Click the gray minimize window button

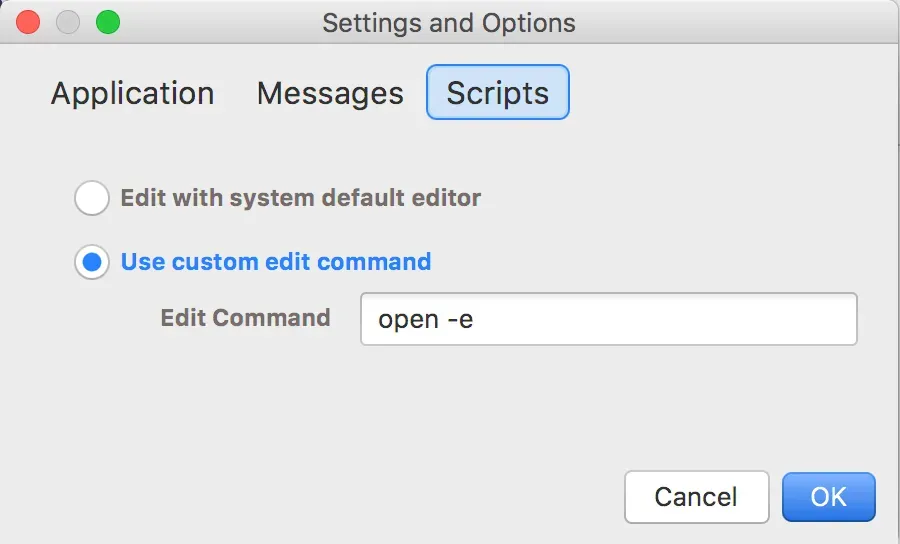pyautogui.click(x=68, y=22)
